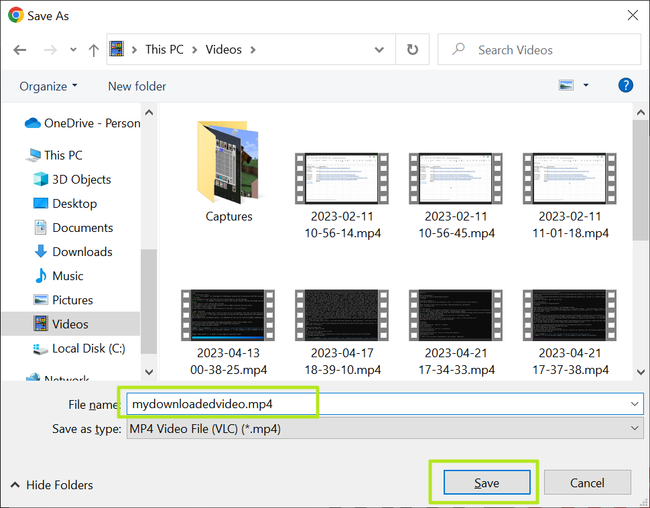Open the address bar history dropdown
Screen dimensions: 650x508
tap(379, 50)
